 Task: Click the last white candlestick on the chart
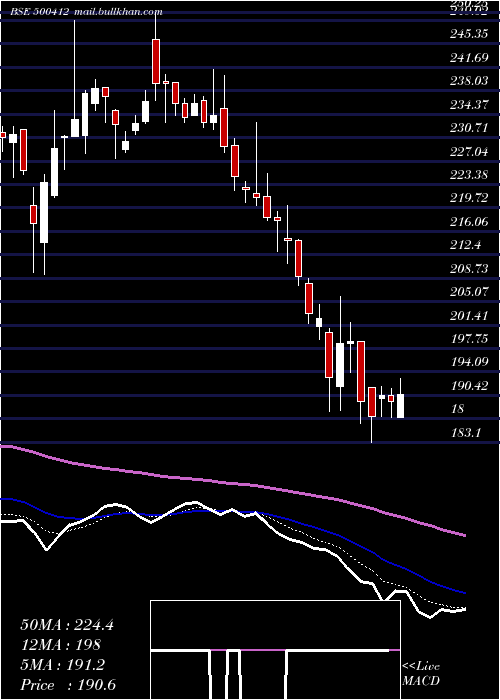[x=400, y=406]
